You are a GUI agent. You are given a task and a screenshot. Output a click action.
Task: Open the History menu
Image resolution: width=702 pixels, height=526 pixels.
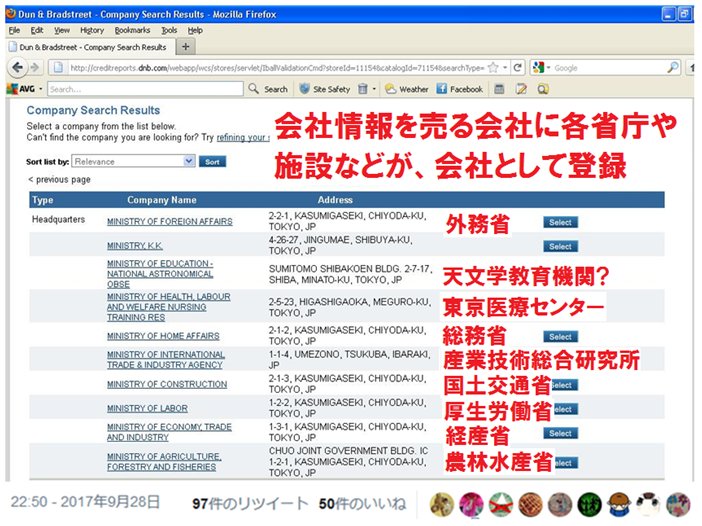92,30
